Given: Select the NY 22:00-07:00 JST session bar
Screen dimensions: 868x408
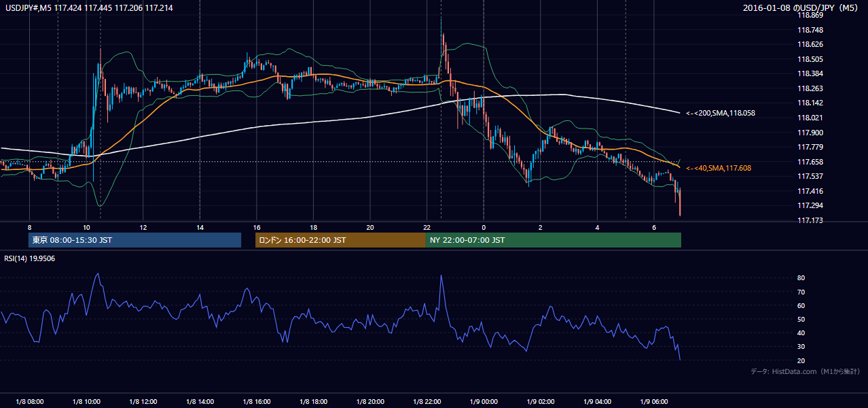Looking at the screenshot, I should (x=554, y=240).
